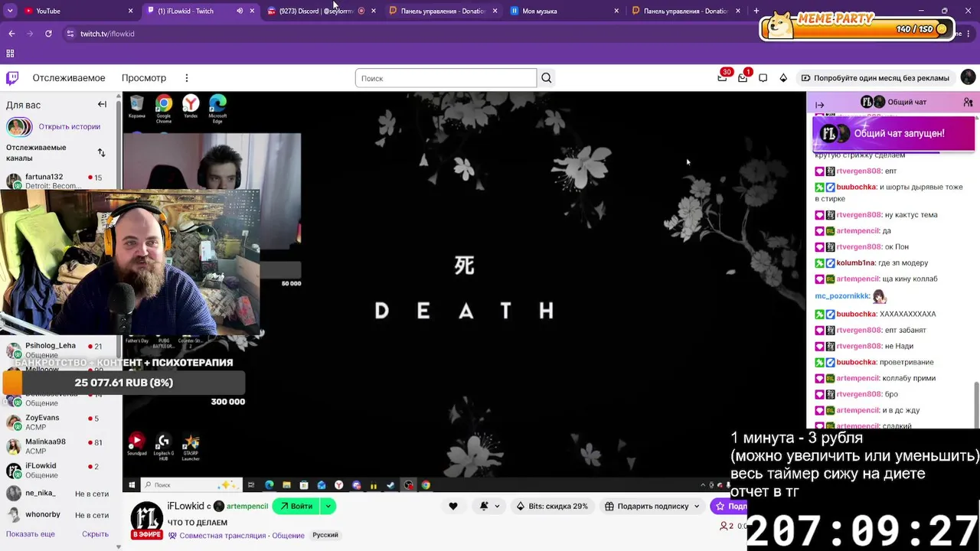Click the search magnifier button
Image resolution: width=980 pixels, height=551 pixels.
pos(546,78)
